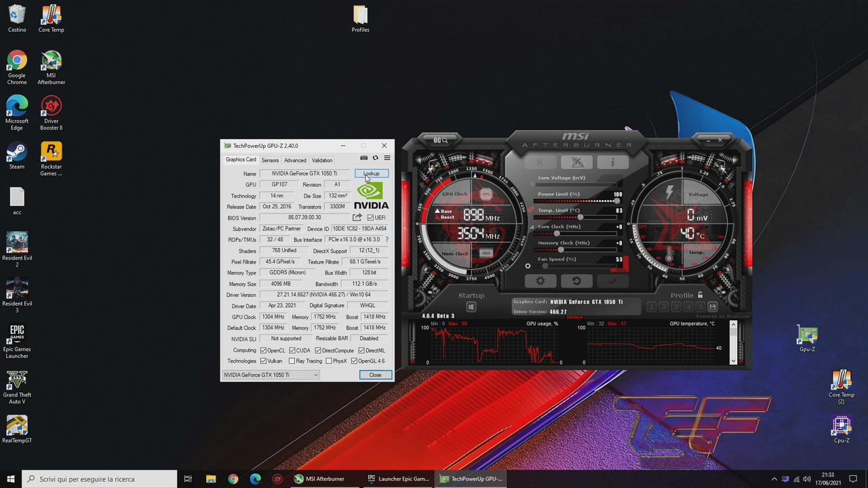Screen dimensions: 868x488
Task: Click the GPU-Z refresh icon
Action: (x=376, y=158)
